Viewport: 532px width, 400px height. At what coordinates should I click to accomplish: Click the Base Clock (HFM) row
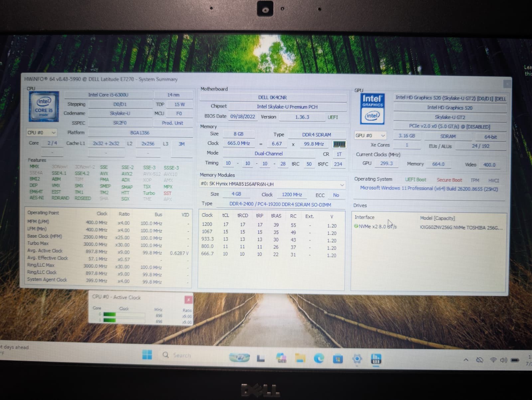[108, 237]
